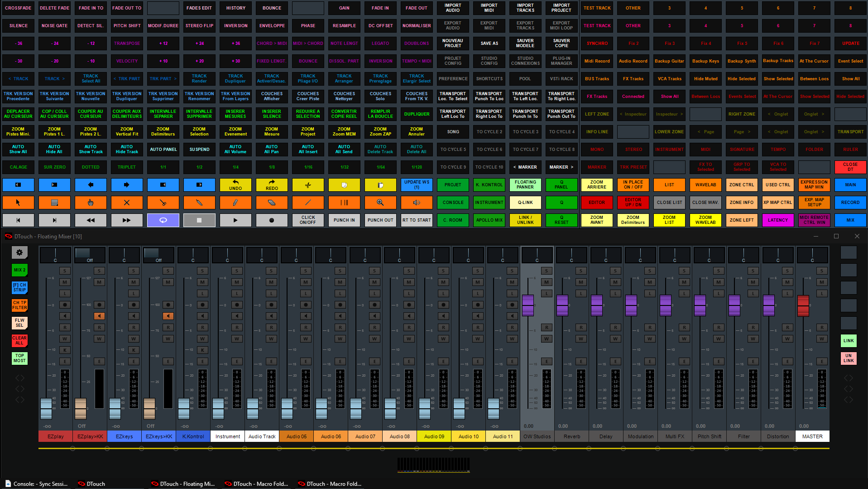This screenshot has height=489, width=868.
Task: Select the 'Reverb' channel label
Action: (572, 436)
